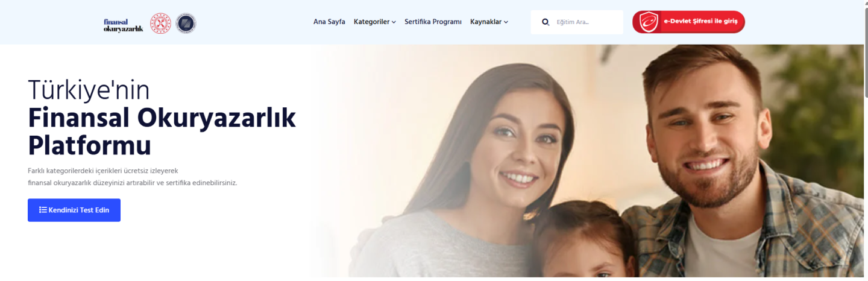Image resolution: width=868 pixels, height=281 pixels.
Task: Focus the Eğitim Ara search field
Action: tap(577, 22)
